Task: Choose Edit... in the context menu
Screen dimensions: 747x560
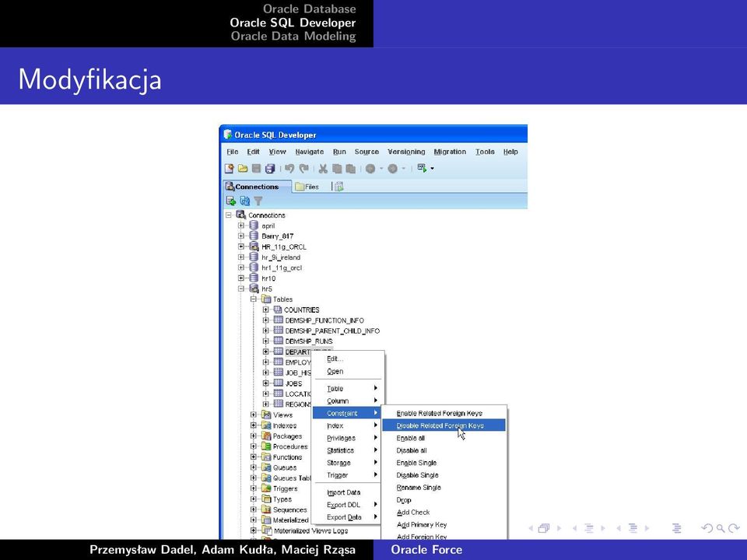Action: 335,359
